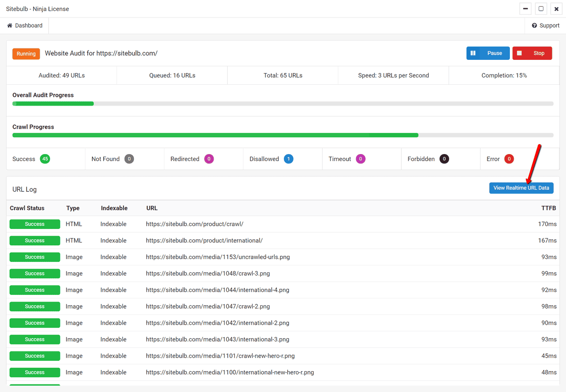The width and height of the screenshot is (566, 392).
Task: Click the Crawl Status column header
Action: tap(27, 208)
